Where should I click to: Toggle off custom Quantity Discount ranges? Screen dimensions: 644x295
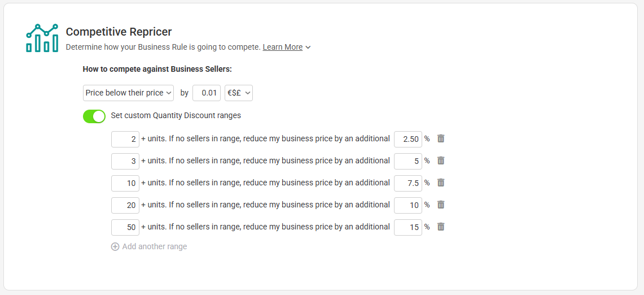tap(94, 116)
